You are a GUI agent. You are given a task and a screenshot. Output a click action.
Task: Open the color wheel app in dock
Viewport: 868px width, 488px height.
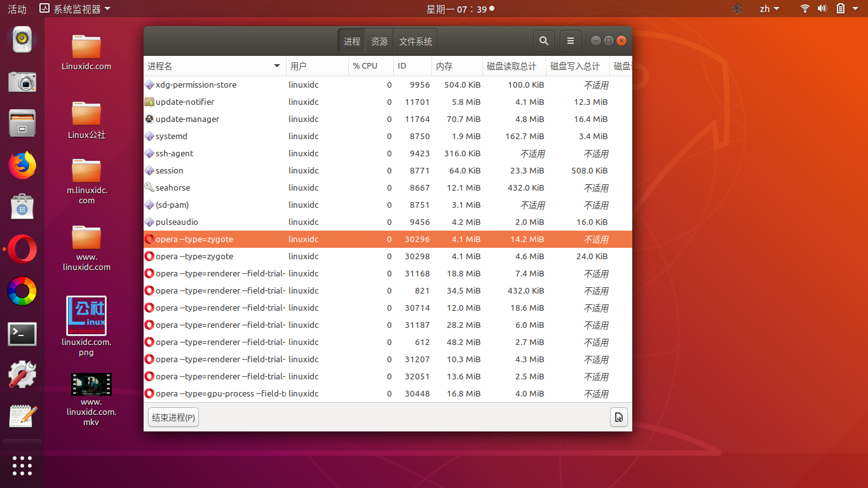22,291
